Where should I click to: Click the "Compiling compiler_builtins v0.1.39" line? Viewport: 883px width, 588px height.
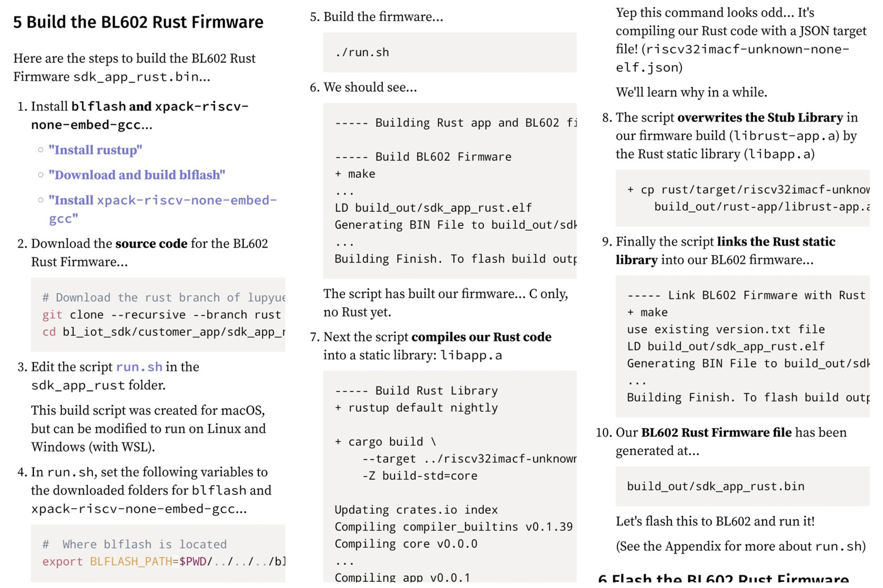coord(453,527)
